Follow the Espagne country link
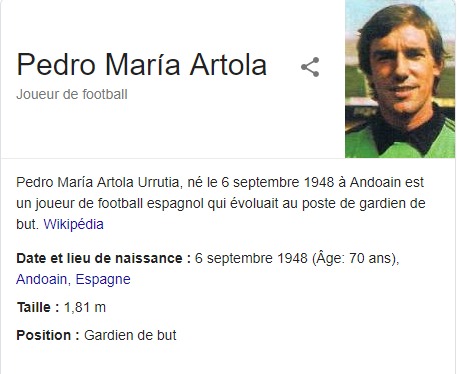 103,279
